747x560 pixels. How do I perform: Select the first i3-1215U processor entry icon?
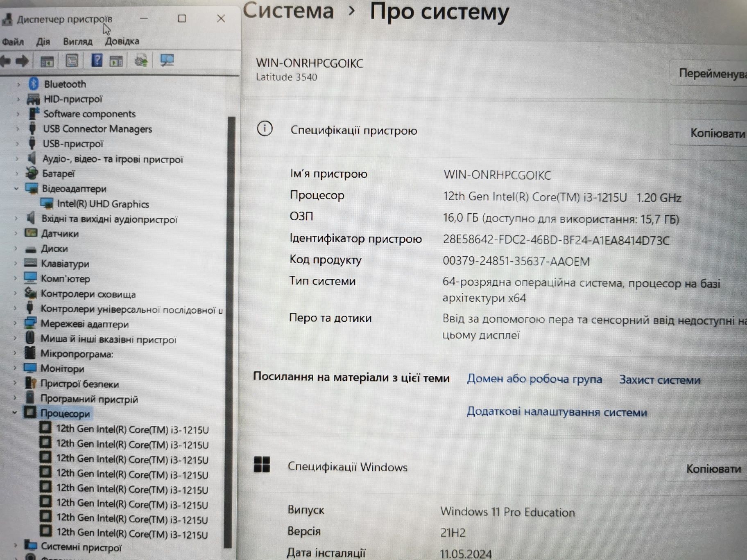pyautogui.click(x=45, y=429)
